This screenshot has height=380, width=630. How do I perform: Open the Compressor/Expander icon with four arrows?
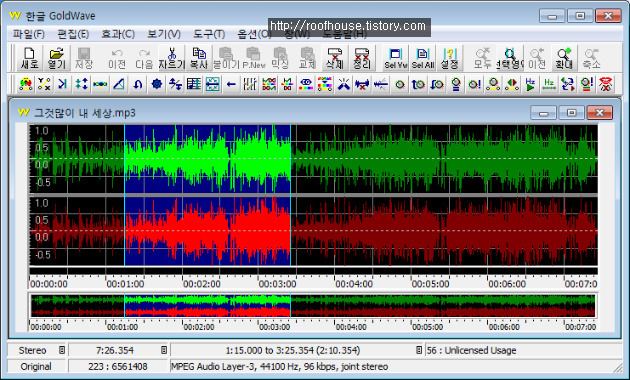pyautogui.click(x=82, y=84)
